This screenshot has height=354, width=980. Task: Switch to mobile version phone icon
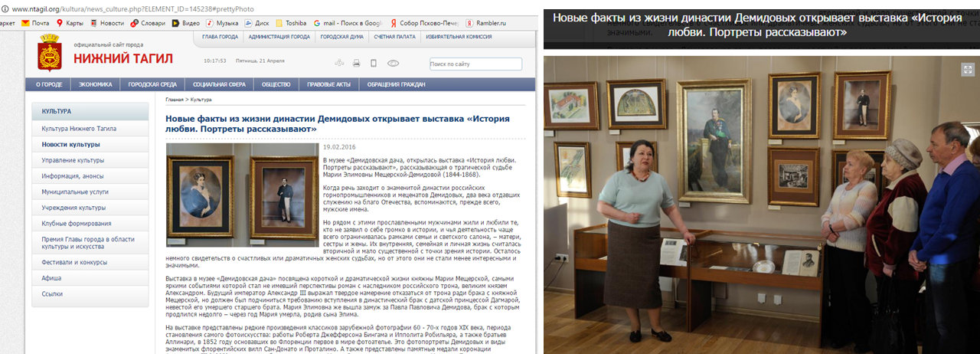(375, 63)
